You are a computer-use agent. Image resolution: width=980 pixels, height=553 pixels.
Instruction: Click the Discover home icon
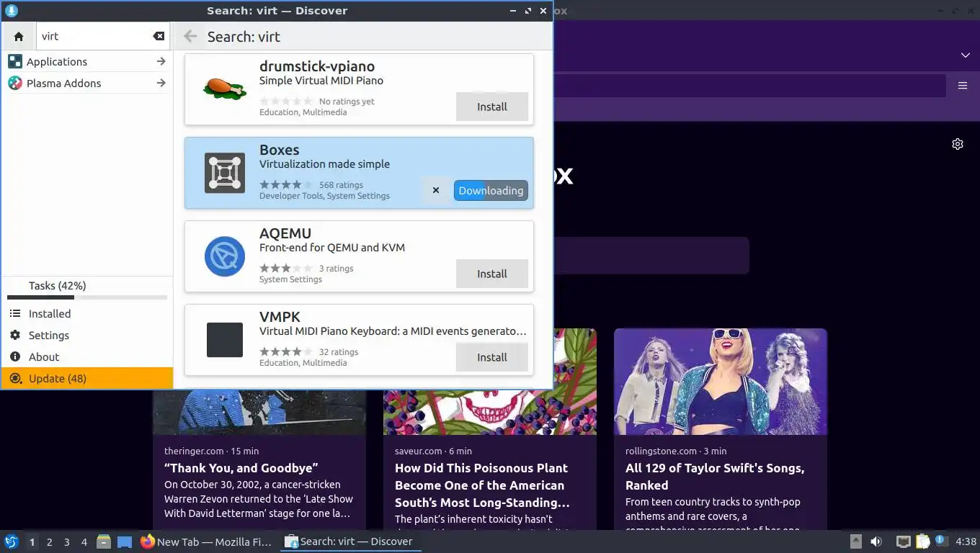click(x=19, y=36)
